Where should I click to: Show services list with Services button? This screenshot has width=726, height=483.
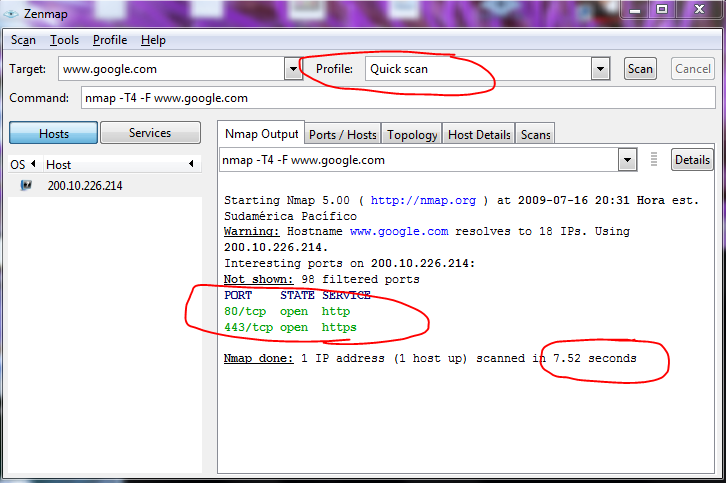[x=150, y=133]
